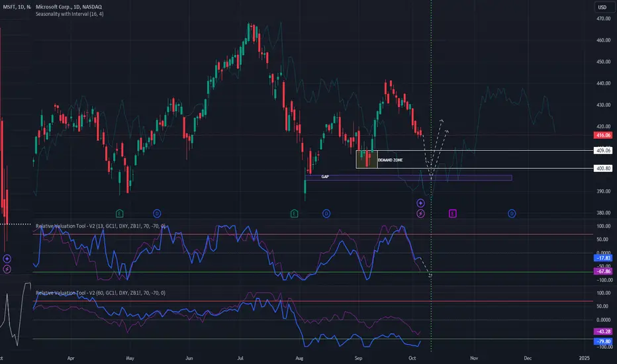The height and width of the screenshot is (364, 617).
Task: Open the USD currency selector
Action: (x=602, y=7)
